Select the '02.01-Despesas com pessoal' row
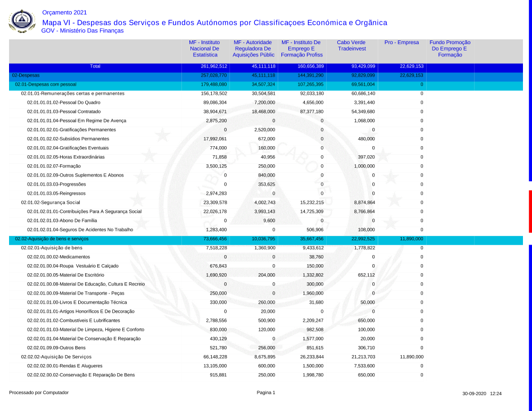Viewport: 532px width, 411px height. point(46,85)
